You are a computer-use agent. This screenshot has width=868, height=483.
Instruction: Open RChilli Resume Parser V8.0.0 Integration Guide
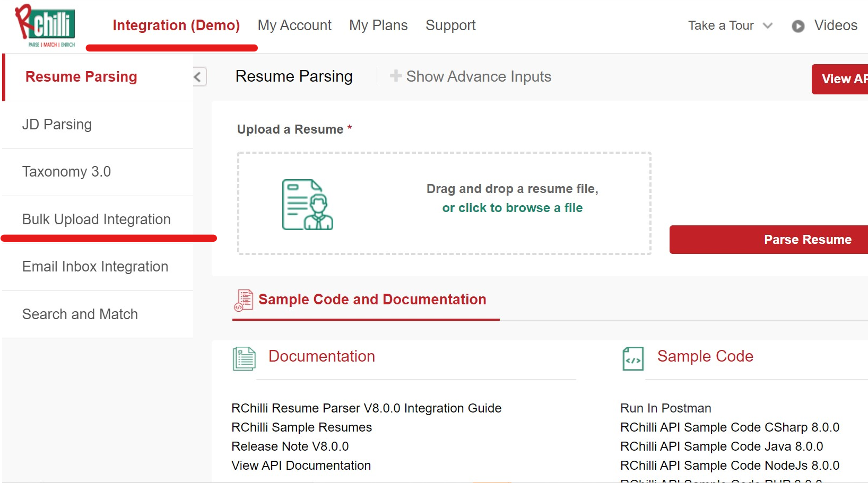[x=367, y=408]
